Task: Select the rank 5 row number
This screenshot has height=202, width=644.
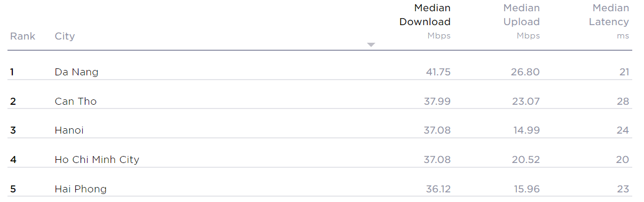Action: pyautogui.click(x=13, y=189)
